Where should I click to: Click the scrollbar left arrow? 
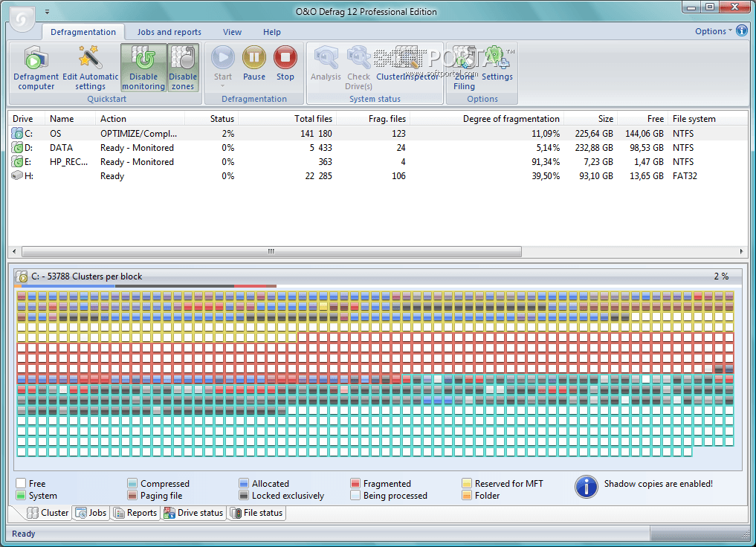tap(14, 251)
